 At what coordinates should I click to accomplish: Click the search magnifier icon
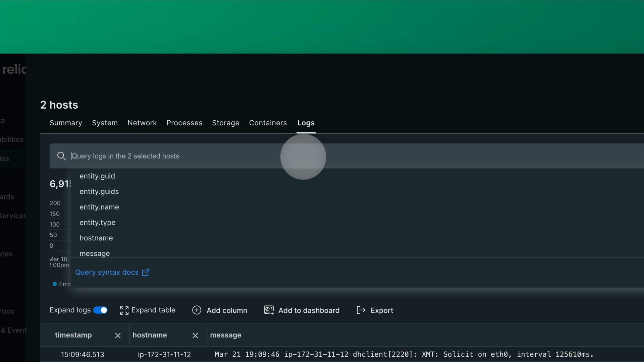click(61, 156)
